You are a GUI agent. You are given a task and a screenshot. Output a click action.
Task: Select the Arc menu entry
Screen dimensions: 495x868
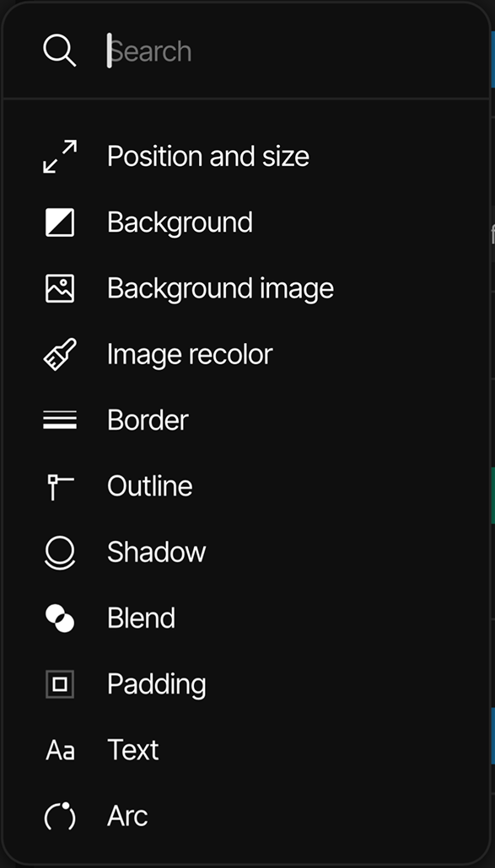127,815
